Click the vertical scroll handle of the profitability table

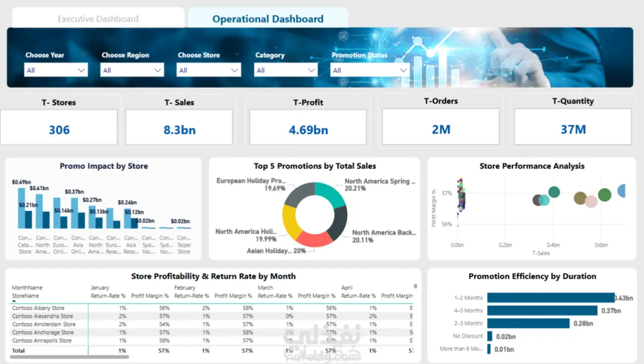click(415, 286)
